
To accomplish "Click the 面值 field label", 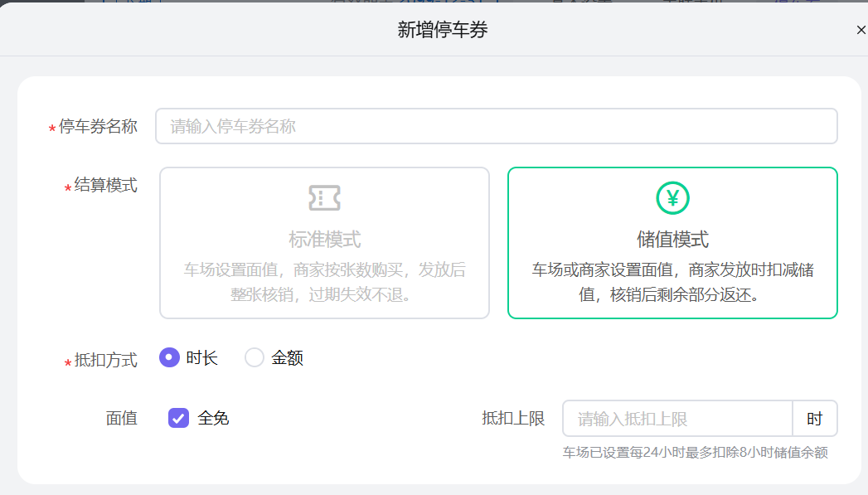I will point(123,418).
